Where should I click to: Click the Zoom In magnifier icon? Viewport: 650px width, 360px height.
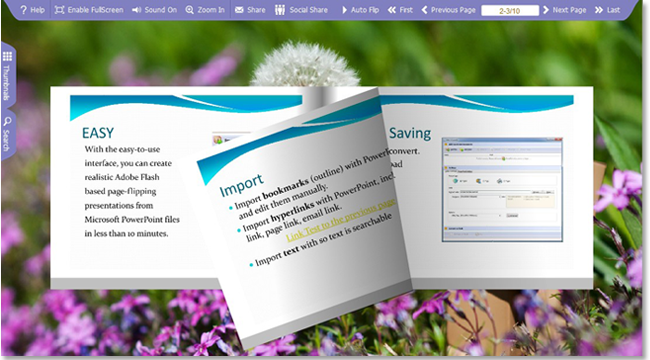(189, 10)
